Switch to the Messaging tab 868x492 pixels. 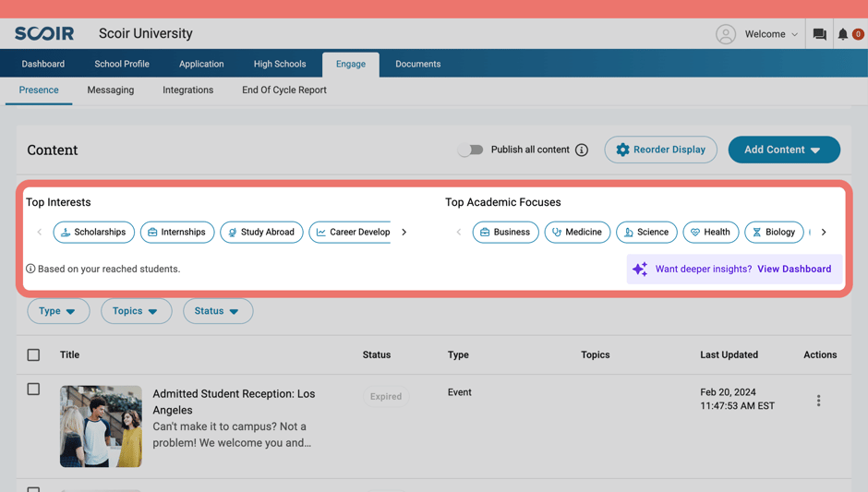coord(111,90)
